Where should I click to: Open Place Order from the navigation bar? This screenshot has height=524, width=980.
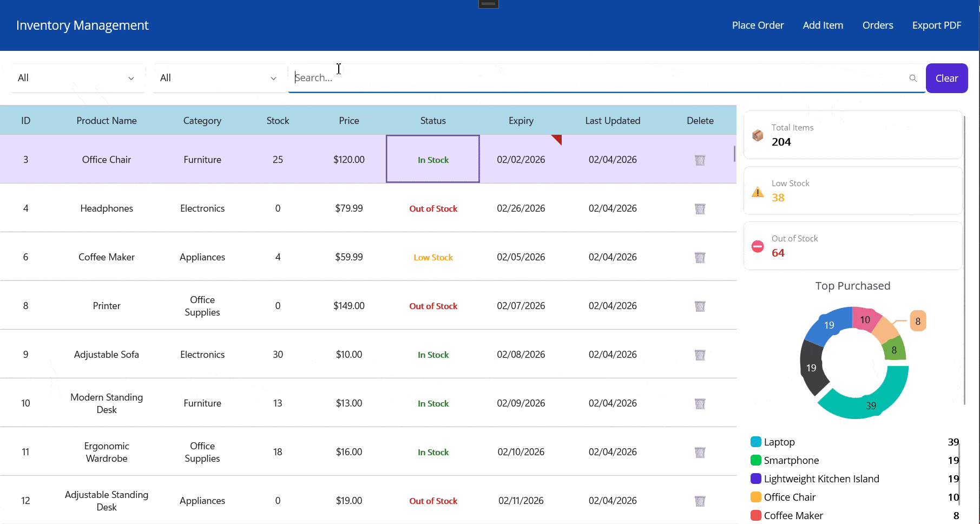(x=758, y=25)
